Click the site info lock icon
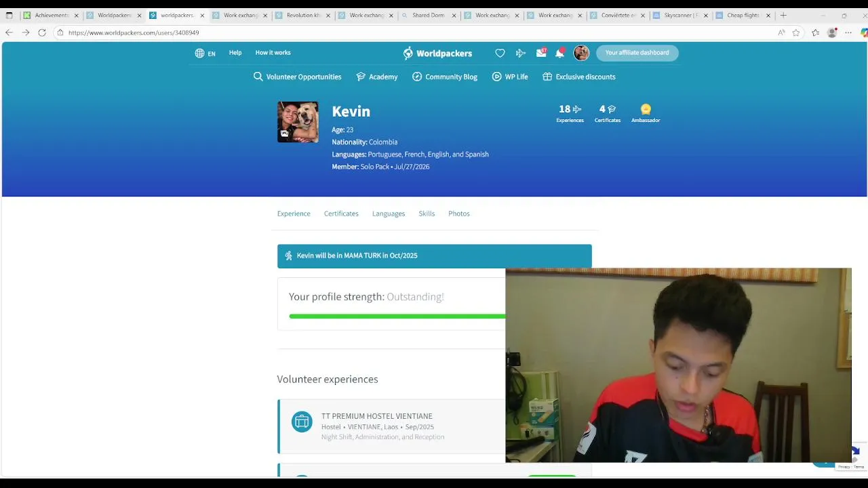 tap(60, 33)
